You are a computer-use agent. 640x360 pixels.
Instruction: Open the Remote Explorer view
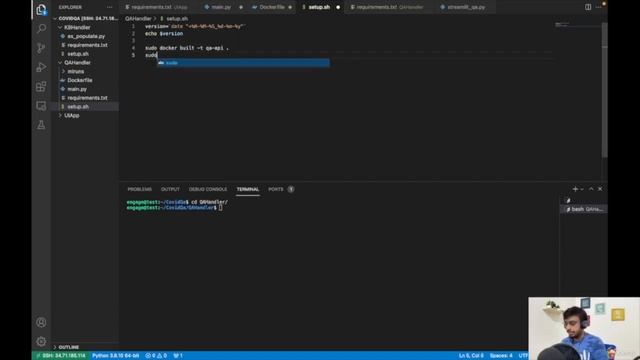[x=41, y=106]
